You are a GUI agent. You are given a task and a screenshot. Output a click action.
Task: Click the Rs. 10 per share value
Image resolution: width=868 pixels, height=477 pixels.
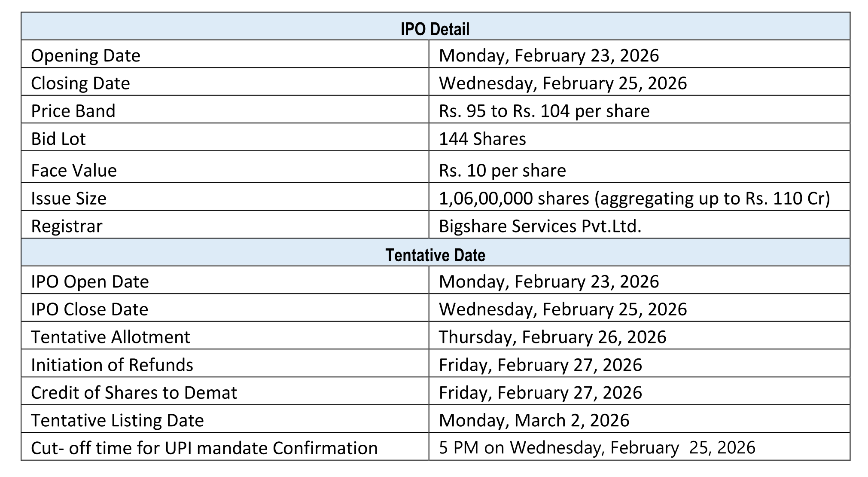click(502, 170)
